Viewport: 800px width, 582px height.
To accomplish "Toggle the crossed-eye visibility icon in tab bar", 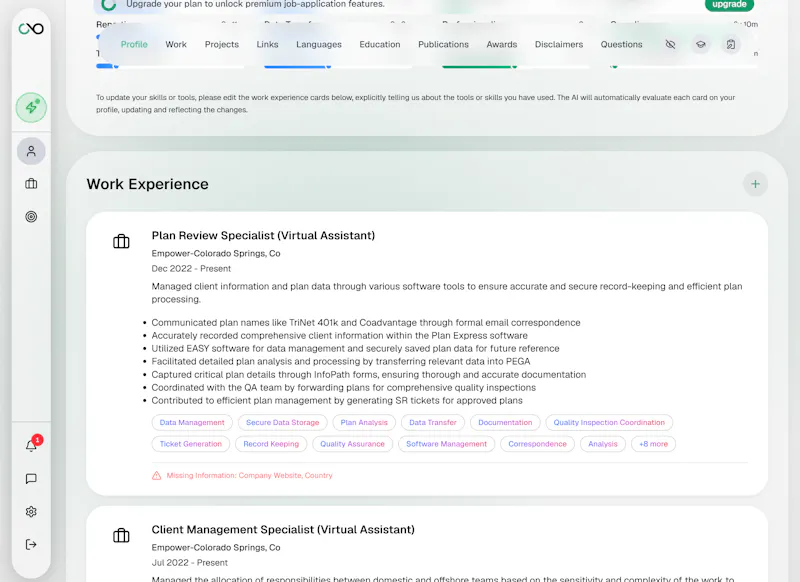I will tap(670, 44).
